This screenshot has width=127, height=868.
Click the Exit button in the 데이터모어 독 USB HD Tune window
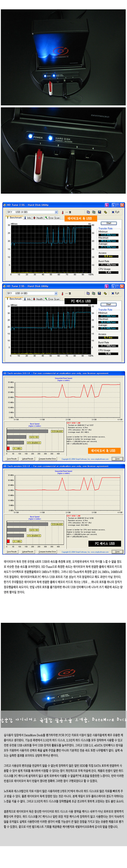115,212
